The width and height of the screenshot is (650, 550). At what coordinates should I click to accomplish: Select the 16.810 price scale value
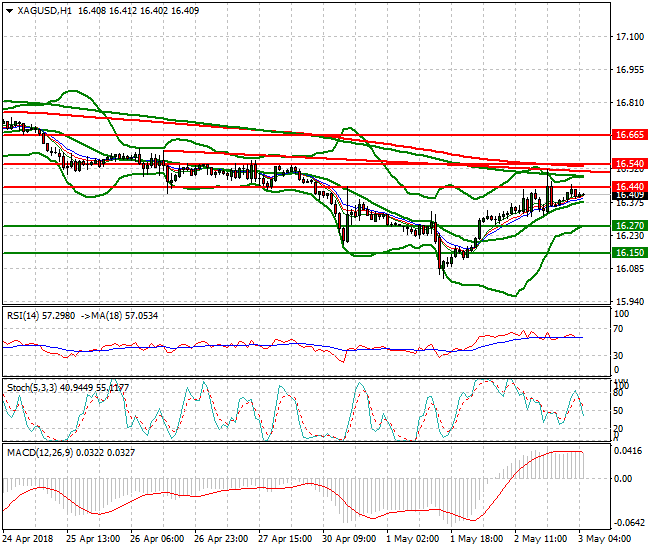[630, 103]
